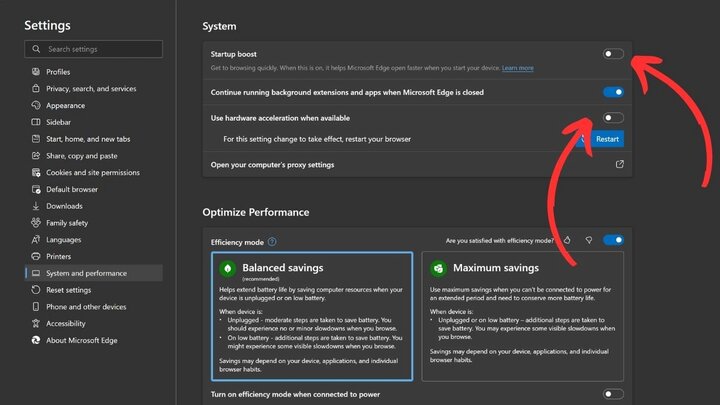Screen dimensions: 720x405
Task: Click the Downloads arrow icon
Action: (x=36, y=206)
